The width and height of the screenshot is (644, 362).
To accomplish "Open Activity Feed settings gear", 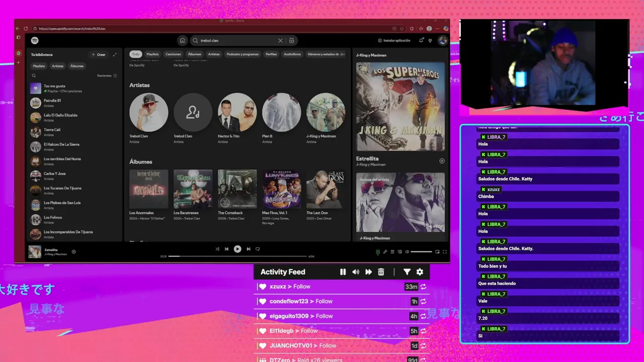I will click(420, 272).
